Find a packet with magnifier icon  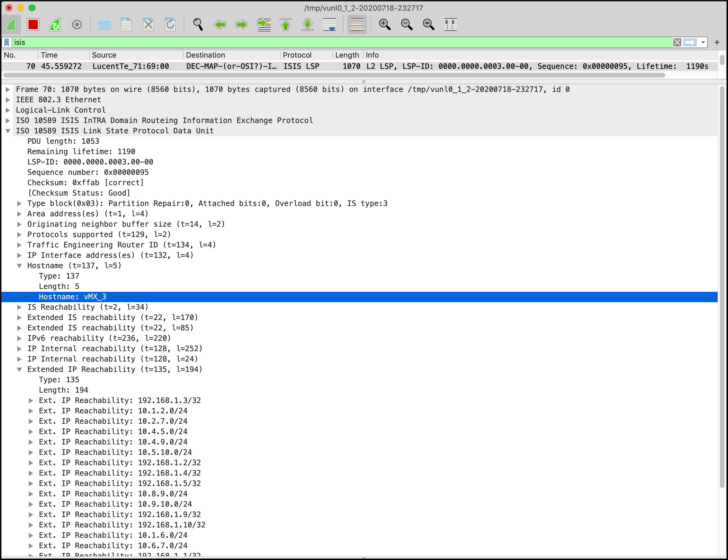(x=198, y=25)
